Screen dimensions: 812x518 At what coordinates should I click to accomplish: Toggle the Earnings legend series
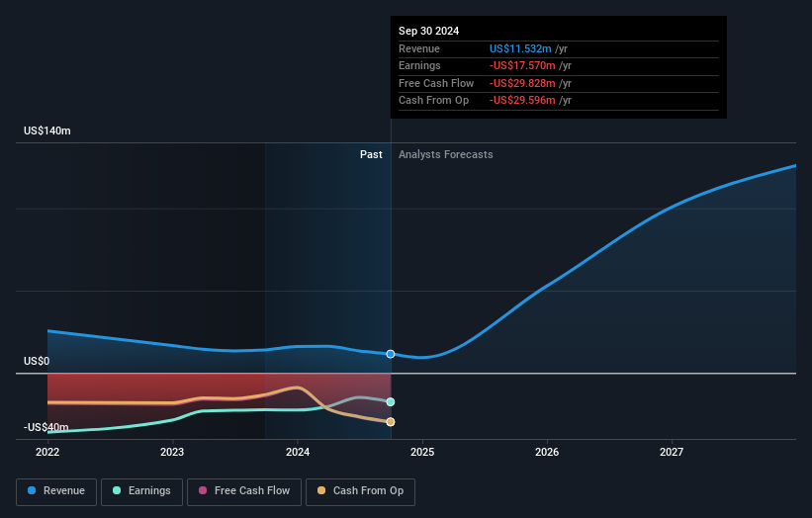point(141,491)
